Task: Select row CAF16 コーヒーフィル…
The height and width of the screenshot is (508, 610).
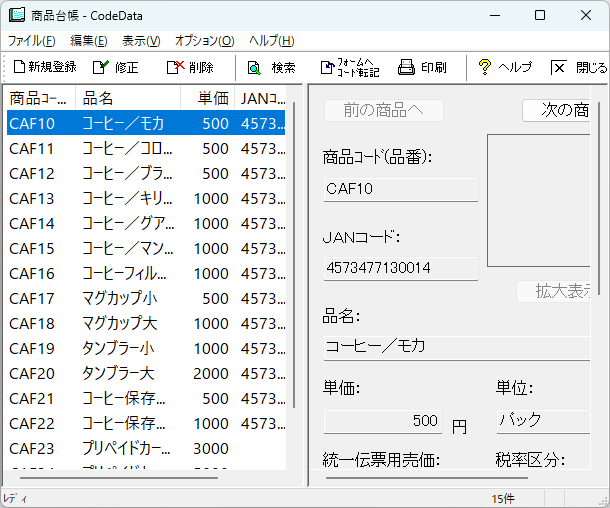Action: pyautogui.click(x=146, y=273)
